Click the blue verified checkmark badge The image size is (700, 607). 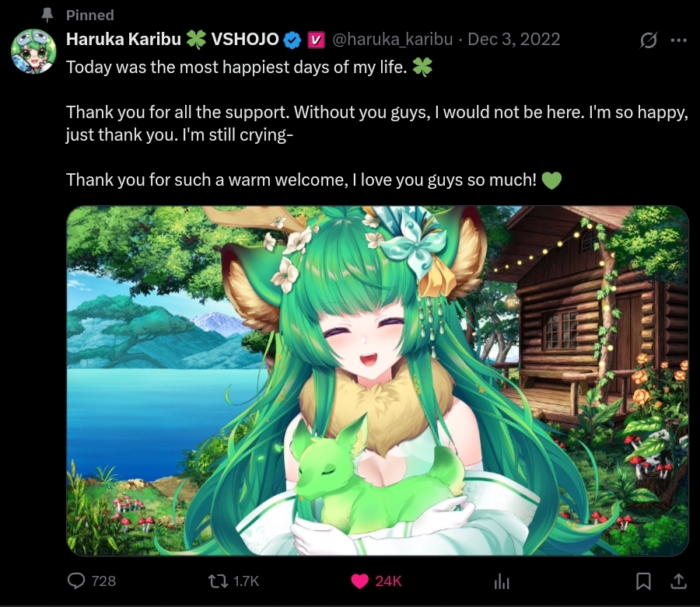click(292, 40)
